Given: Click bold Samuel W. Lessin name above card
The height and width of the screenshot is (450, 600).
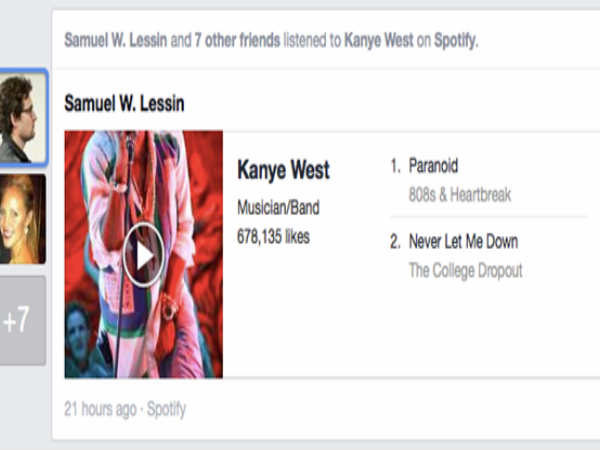Looking at the screenshot, I should pos(124,103).
